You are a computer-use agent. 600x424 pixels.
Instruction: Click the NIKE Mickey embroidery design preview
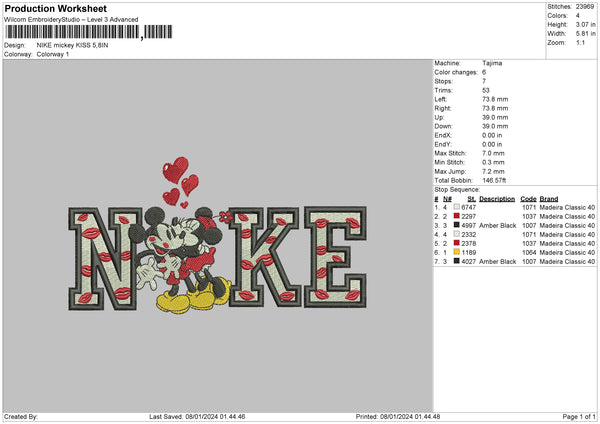tap(217, 234)
